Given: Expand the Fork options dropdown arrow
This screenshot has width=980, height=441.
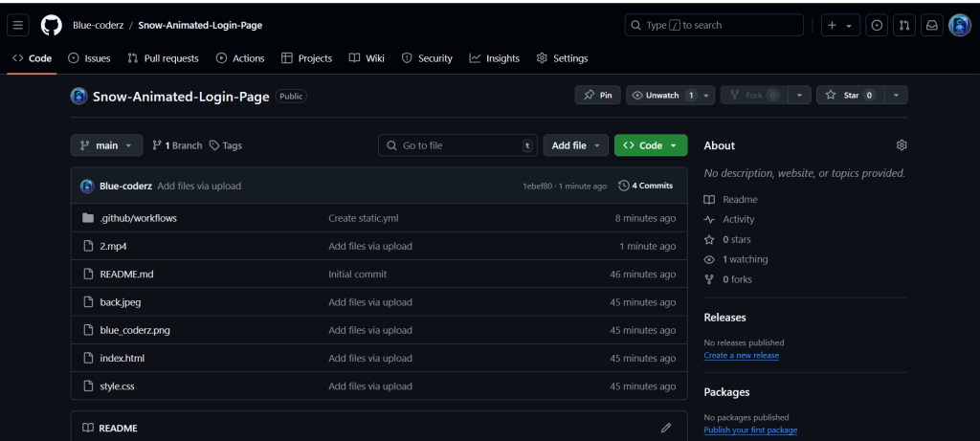Looking at the screenshot, I should coord(799,95).
